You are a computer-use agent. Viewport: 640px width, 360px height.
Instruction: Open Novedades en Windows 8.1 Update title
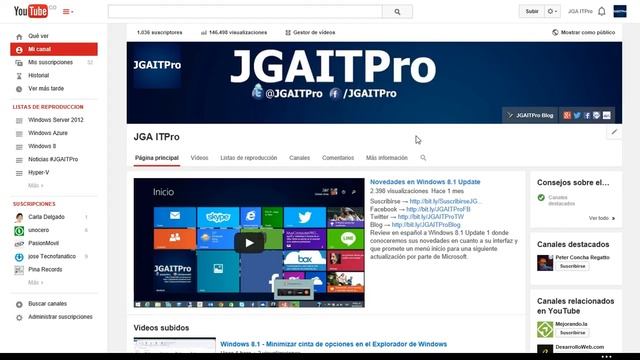(x=425, y=182)
